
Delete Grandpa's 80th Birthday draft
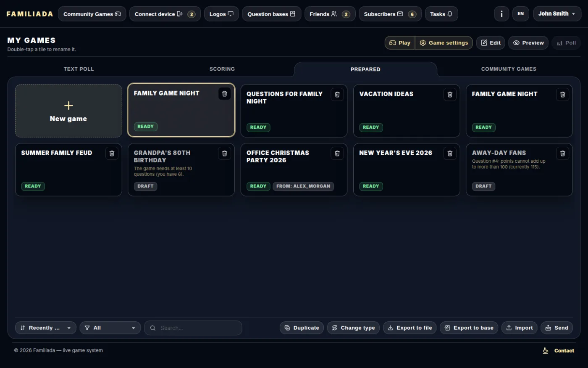coord(225,154)
